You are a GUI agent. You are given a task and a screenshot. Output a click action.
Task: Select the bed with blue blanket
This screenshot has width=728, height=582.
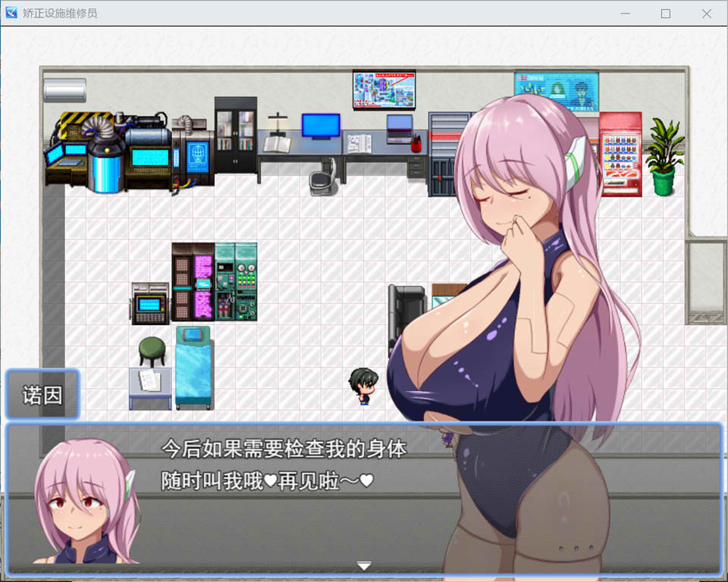pyautogui.click(x=193, y=368)
